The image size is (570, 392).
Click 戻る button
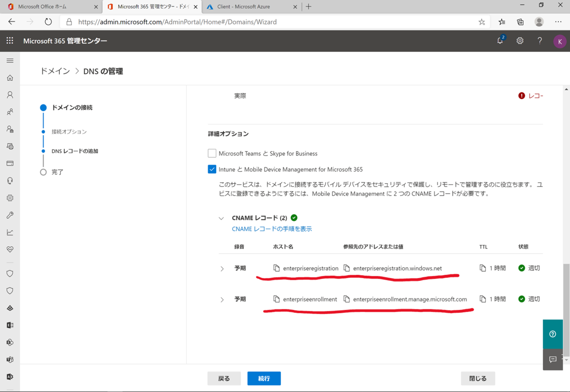tap(224, 378)
